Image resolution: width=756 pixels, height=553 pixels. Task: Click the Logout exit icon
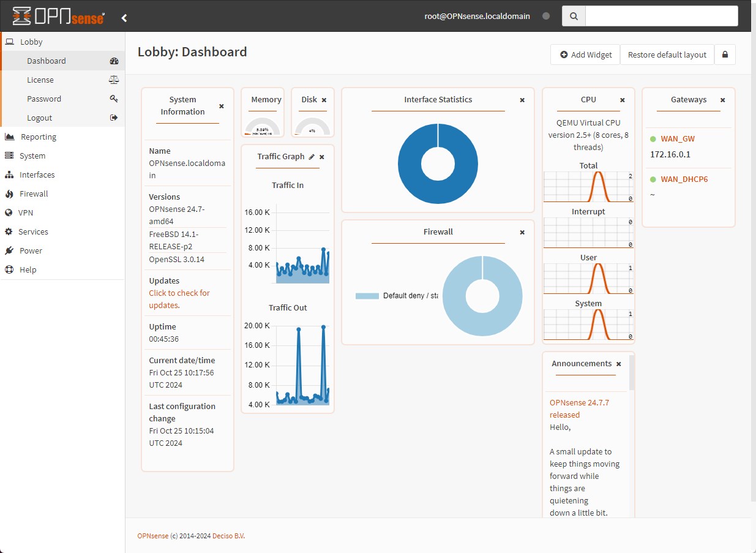click(x=114, y=118)
